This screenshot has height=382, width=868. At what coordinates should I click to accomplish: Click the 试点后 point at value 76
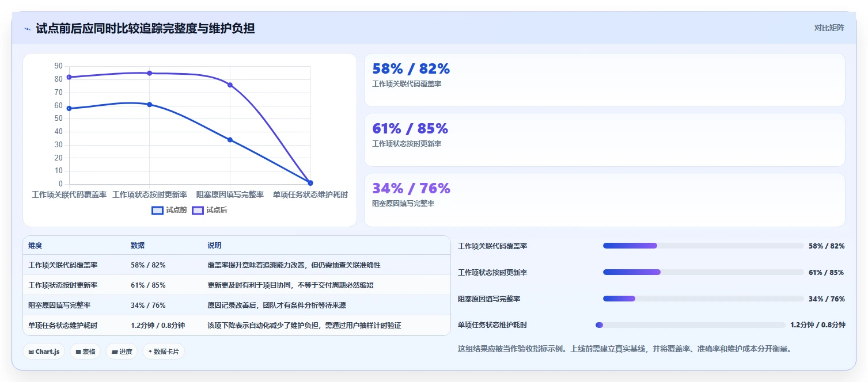click(x=230, y=85)
